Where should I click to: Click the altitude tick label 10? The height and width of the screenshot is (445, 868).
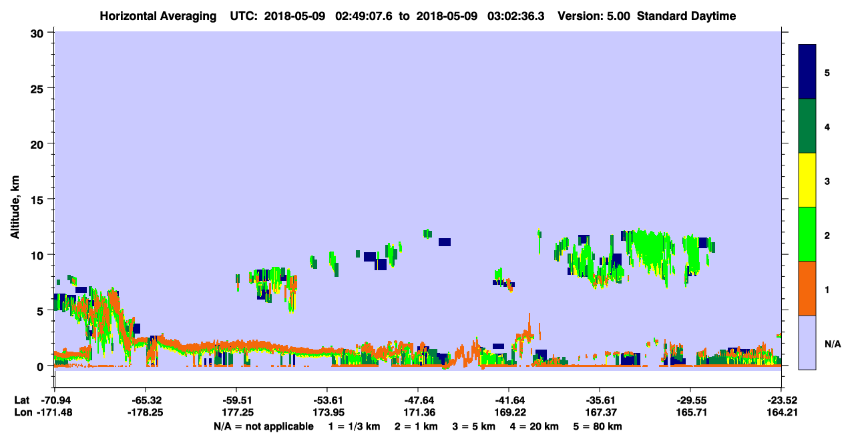[x=38, y=255]
